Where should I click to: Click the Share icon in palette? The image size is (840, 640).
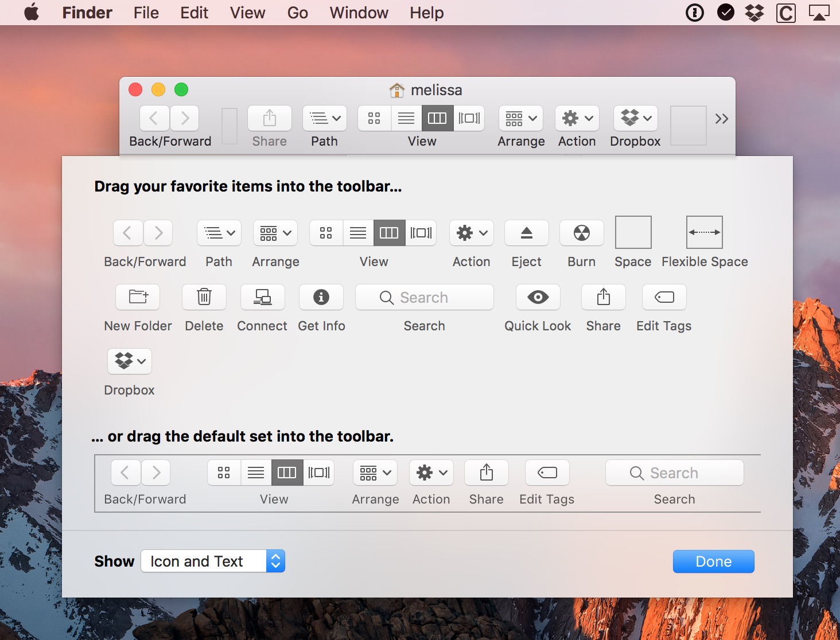603,297
